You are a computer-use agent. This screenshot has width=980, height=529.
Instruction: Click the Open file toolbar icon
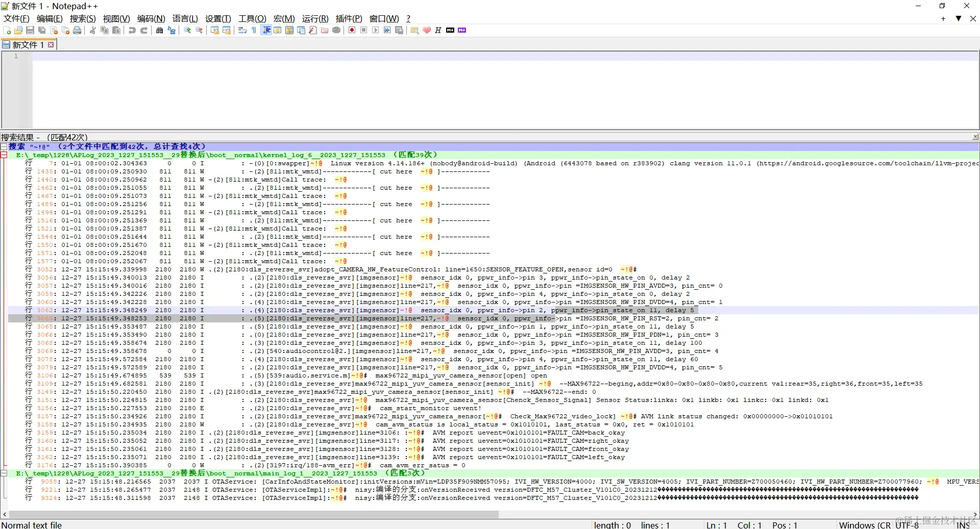click(18, 30)
